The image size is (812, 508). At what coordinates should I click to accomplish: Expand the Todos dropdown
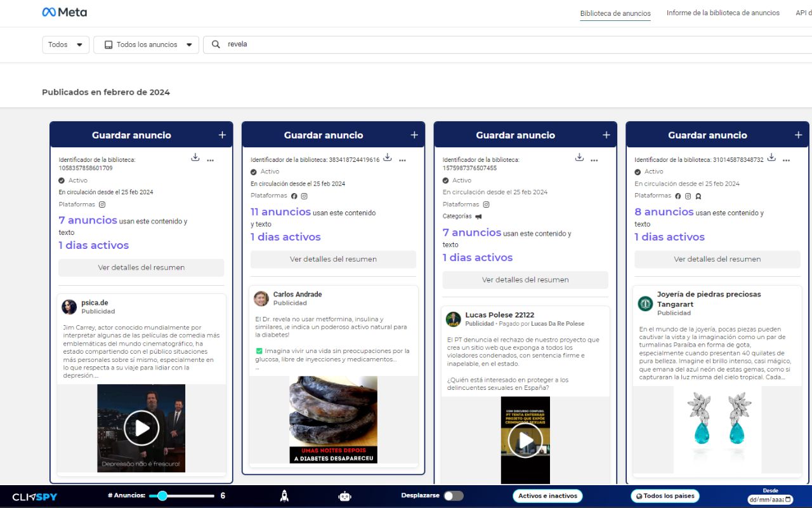pyautogui.click(x=65, y=44)
